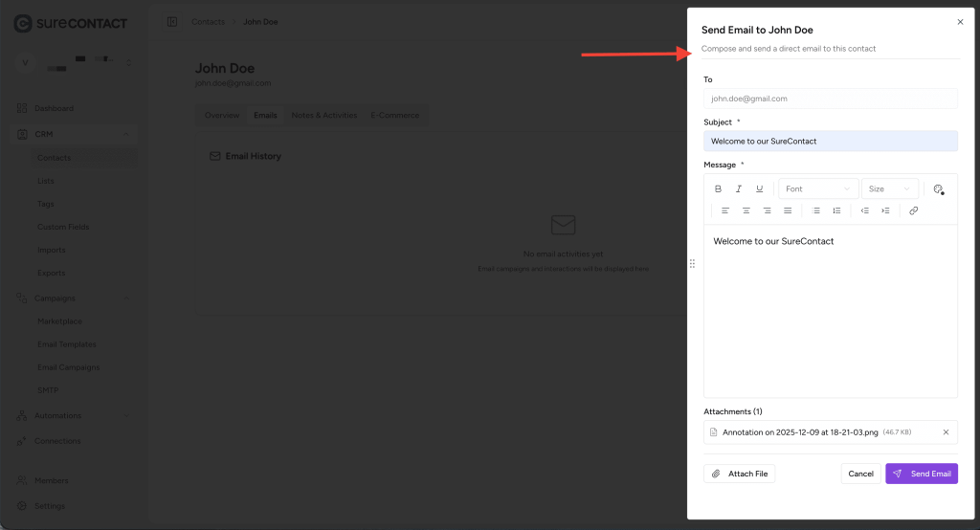Insert a numbered list
The image size is (980, 530).
836,210
